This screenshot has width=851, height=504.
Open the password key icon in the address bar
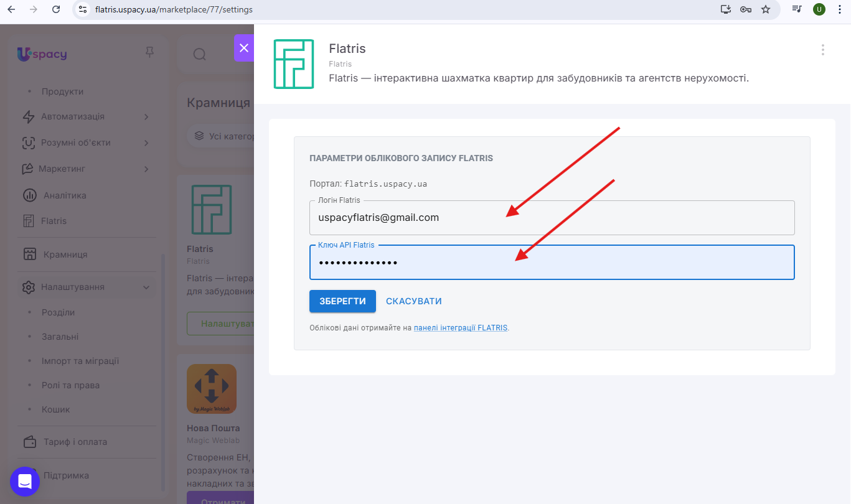746,9
